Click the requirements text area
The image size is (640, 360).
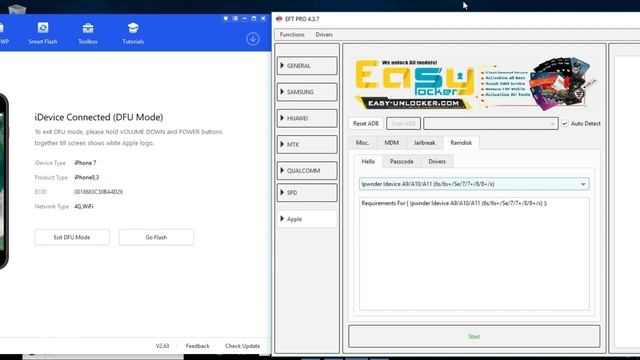(x=474, y=254)
